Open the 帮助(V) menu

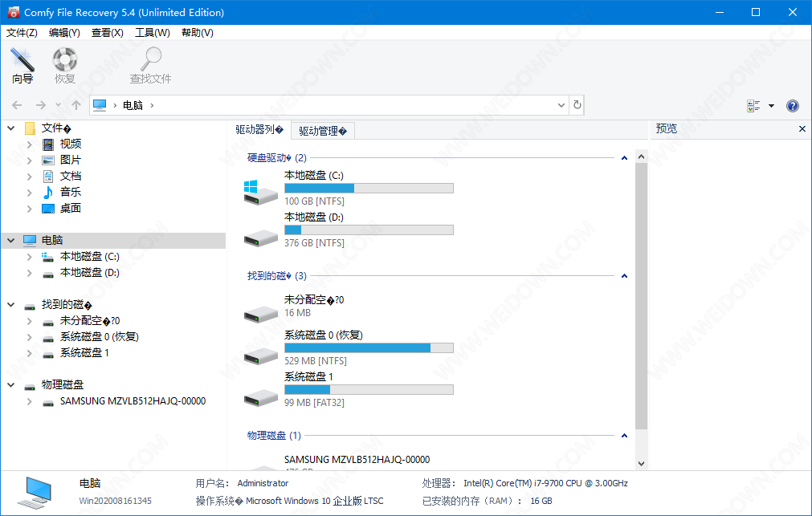coord(198,33)
